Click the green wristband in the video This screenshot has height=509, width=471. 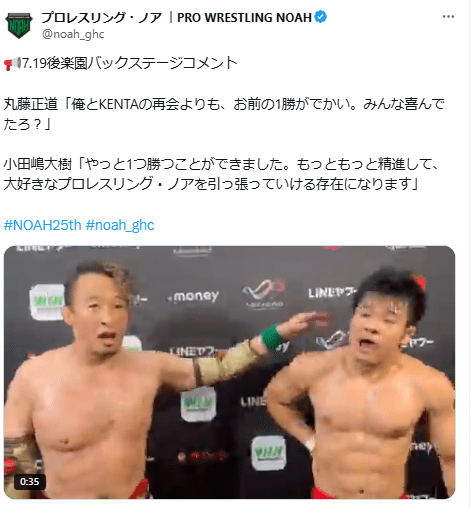(274, 336)
